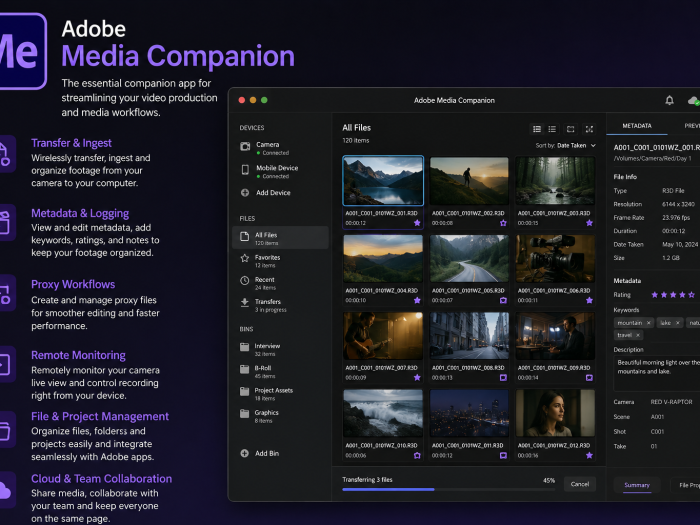Click the 'RED V-RAPTOR' camera value
The height and width of the screenshot is (525, 700).
pos(671,402)
